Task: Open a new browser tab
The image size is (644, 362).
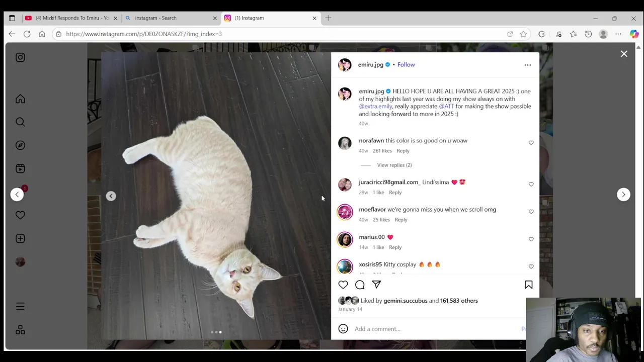Action: pos(328,18)
